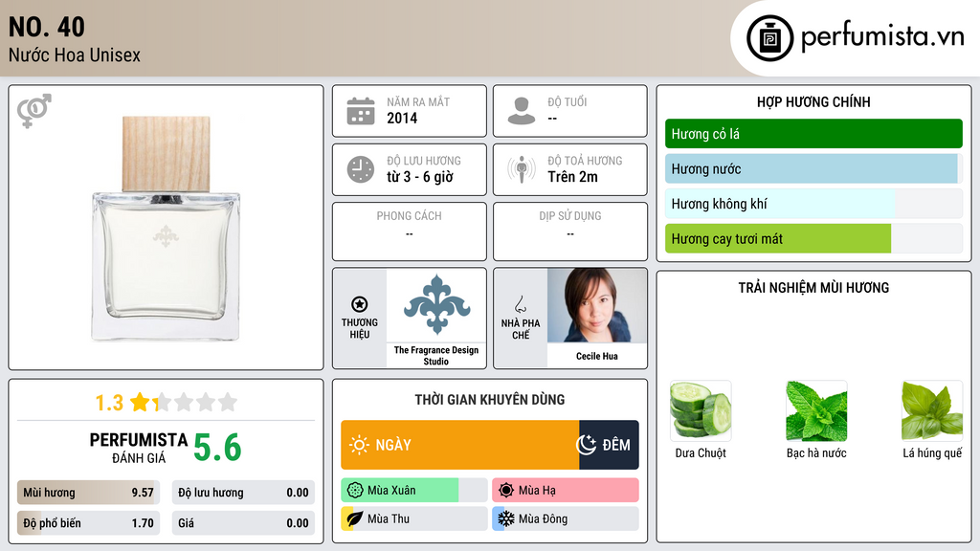Open the perfume bottle product image

(166, 229)
